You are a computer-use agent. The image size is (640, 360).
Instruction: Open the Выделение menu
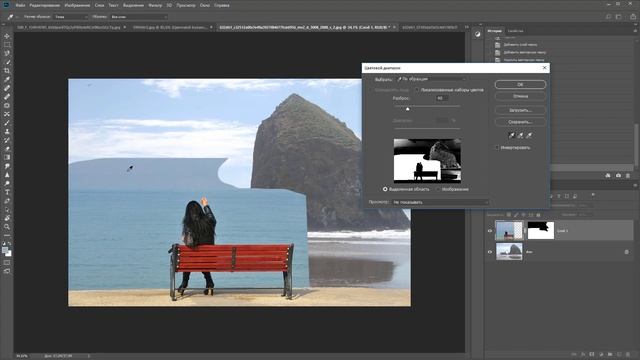pyautogui.click(x=133, y=5)
